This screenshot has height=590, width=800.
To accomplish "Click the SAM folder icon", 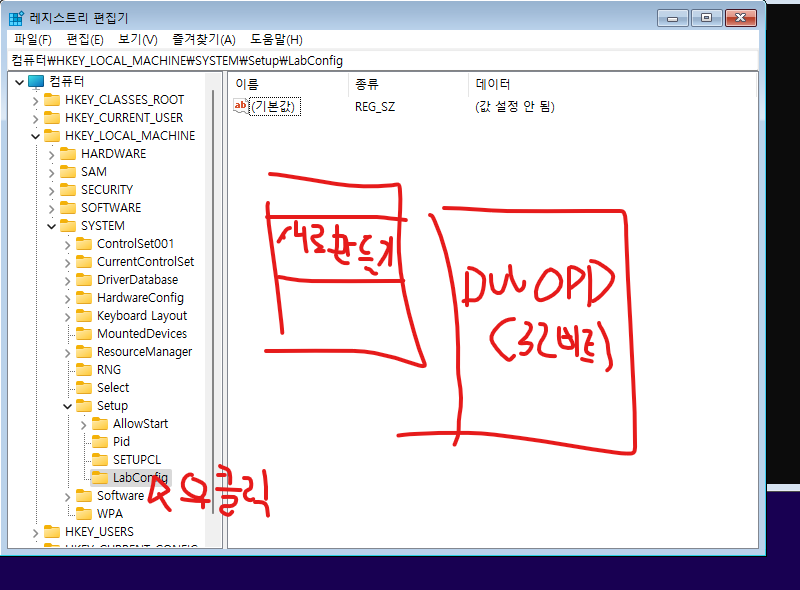I will [68, 171].
